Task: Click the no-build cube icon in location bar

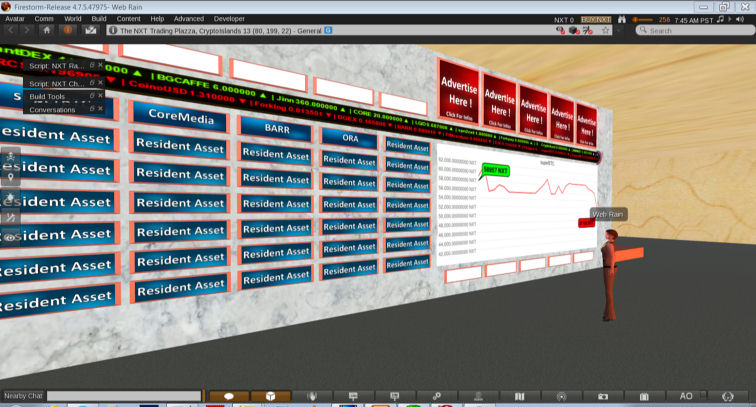Action: click(574, 30)
